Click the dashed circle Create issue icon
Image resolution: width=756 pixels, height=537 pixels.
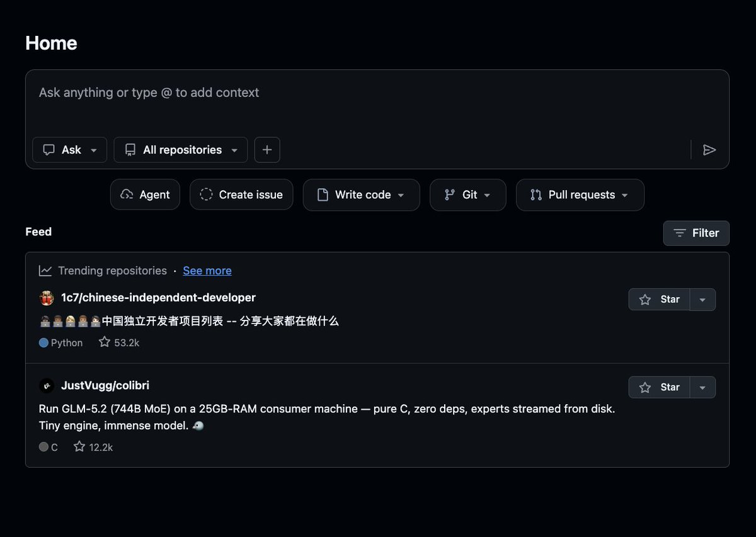click(x=206, y=195)
